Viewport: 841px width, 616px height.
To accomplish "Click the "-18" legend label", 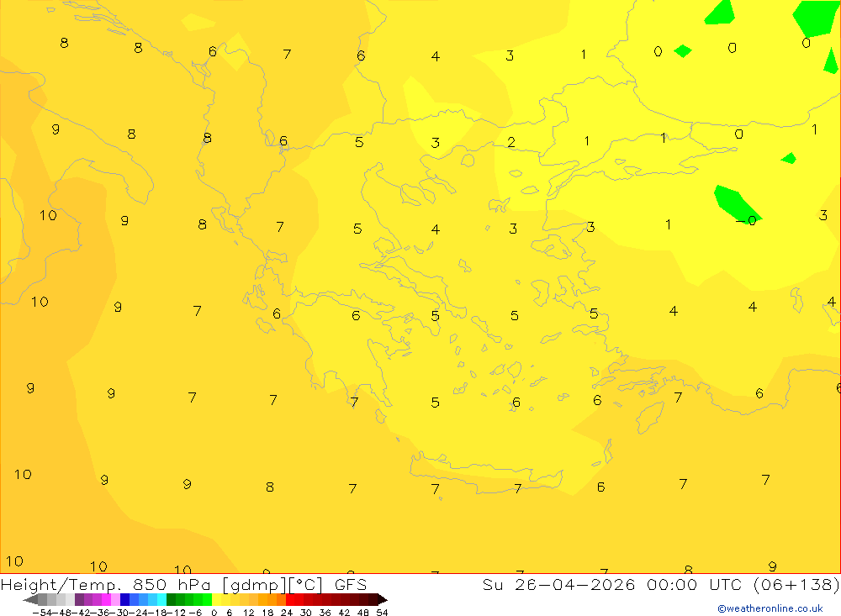I will pos(158,613).
